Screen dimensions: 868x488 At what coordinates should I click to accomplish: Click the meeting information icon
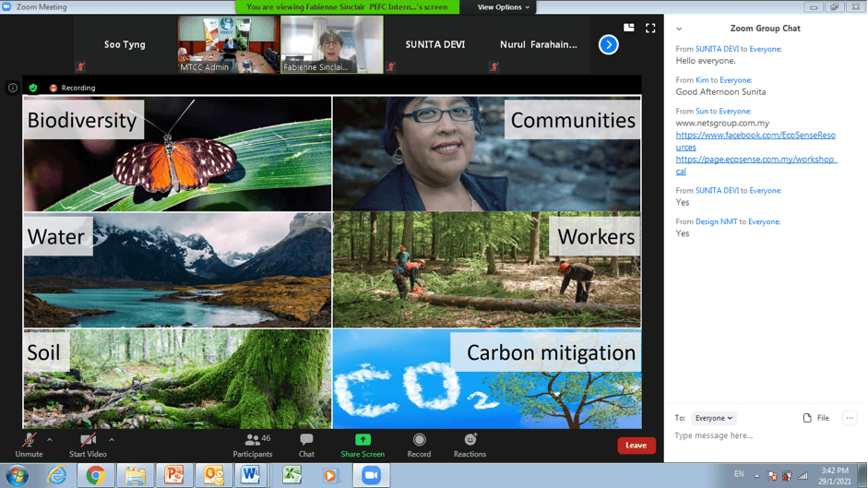click(x=13, y=89)
